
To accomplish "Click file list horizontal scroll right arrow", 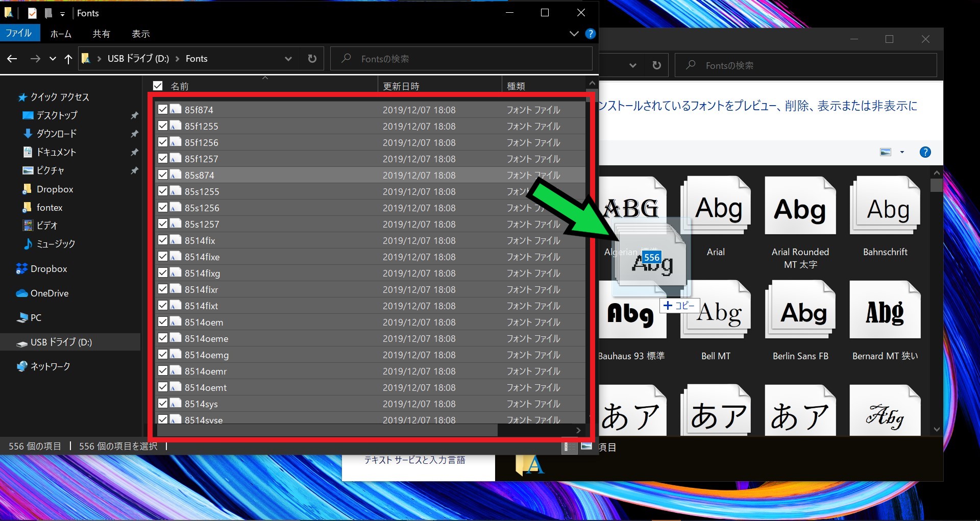I will coord(578,430).
